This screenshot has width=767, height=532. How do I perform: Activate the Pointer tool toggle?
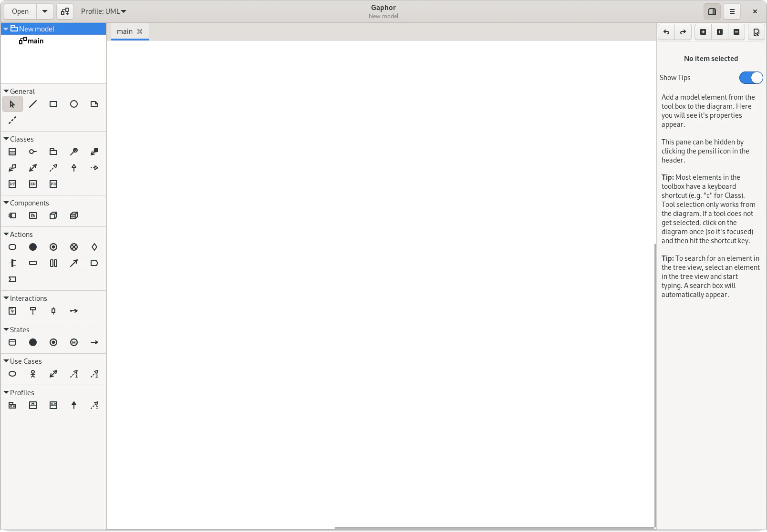click(x=12, y=104)
